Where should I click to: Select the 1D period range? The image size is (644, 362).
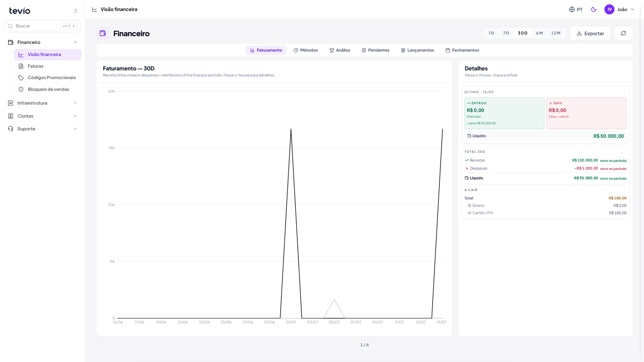491,33
